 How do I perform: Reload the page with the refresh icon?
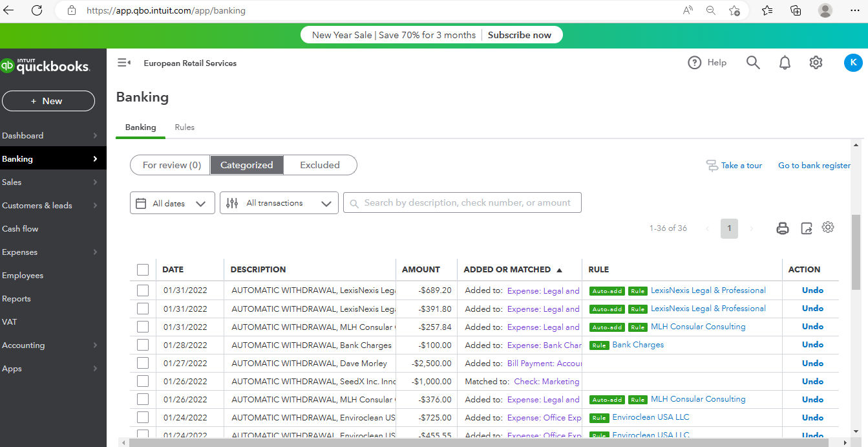pyautogui.click(x=37, y=10)
